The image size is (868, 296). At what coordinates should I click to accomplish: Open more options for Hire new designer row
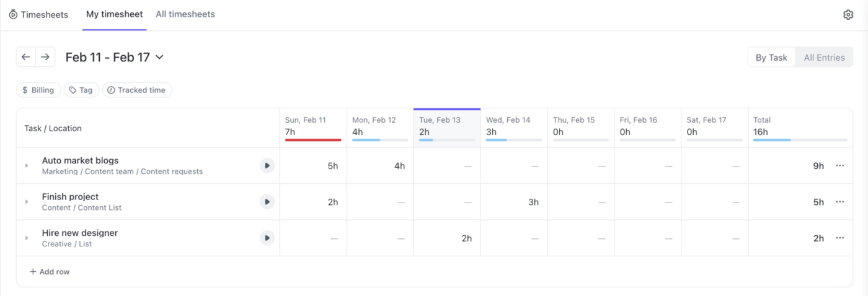tap(840, 238)
